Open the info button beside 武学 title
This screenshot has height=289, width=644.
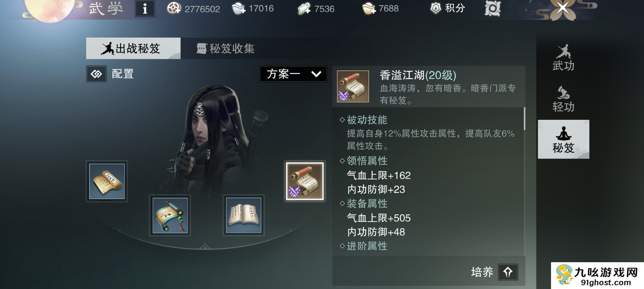pos(145,9)
